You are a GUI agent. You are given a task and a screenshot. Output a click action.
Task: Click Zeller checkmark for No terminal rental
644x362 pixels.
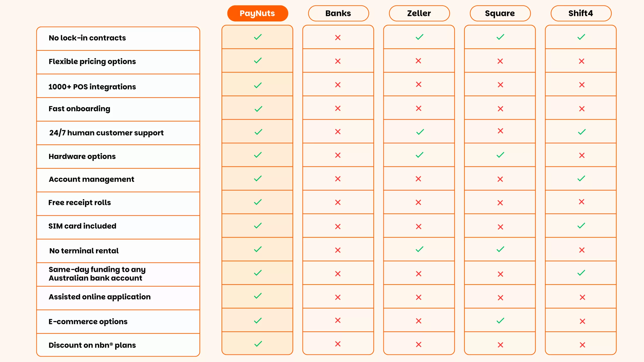(420, 249)
